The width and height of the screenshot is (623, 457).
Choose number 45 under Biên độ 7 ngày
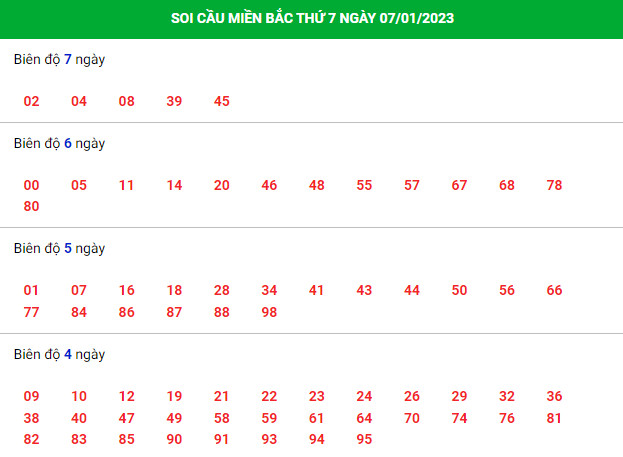tap(222, 101)
